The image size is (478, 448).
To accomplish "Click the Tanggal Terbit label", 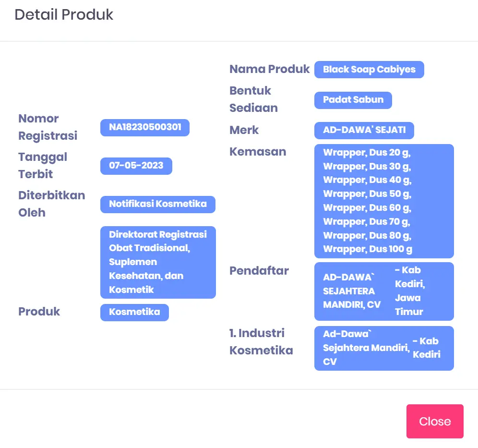I will [x=43, y=165].
